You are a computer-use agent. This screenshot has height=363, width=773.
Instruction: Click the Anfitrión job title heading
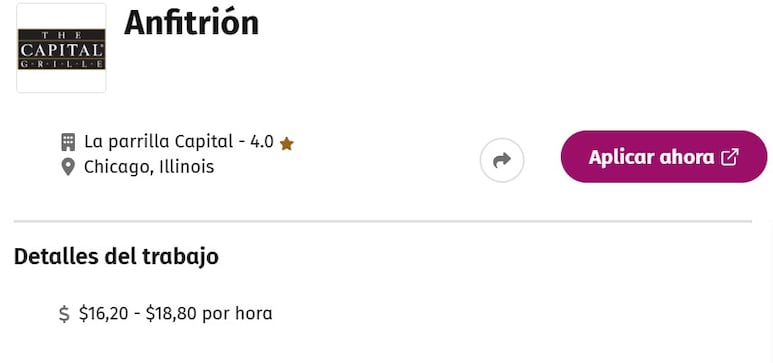click(192, 23)
